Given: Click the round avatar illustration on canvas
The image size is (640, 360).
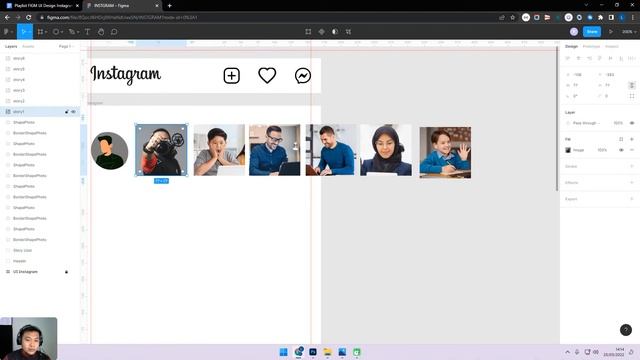Looking at the screenshot, I should pyautogui.click(x=109, y=151).
